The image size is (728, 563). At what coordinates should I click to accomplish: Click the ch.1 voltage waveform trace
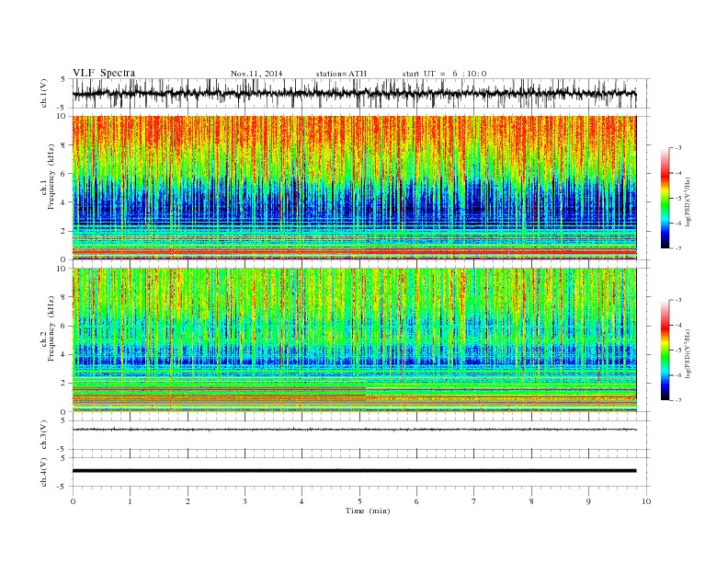[x=354, y=94]
